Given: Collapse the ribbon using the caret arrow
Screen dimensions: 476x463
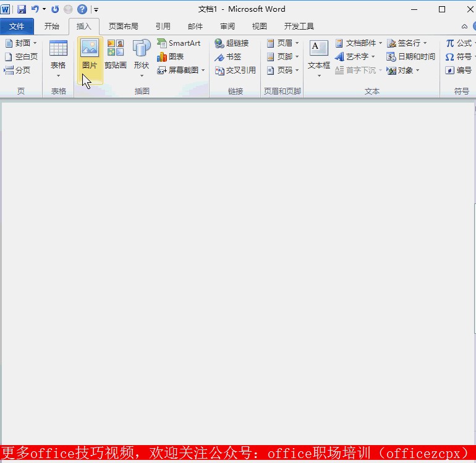Looking at the screenshot, I should tap(464, 27).
